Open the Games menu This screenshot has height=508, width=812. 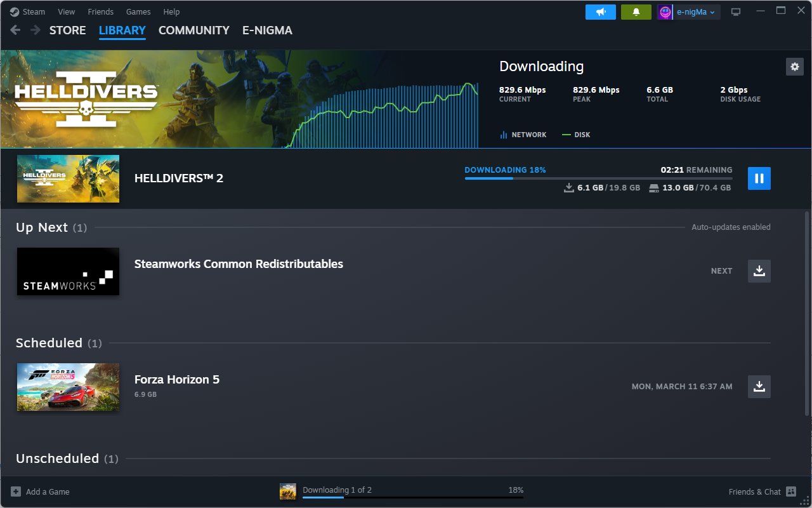tap(138, 11)
